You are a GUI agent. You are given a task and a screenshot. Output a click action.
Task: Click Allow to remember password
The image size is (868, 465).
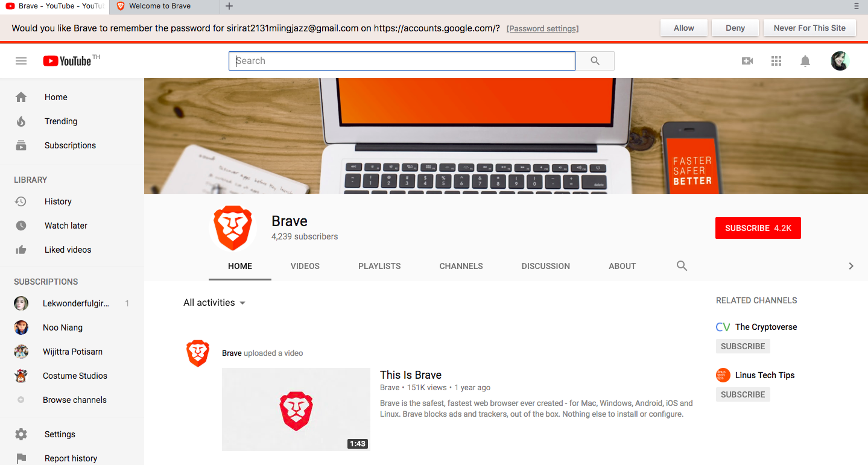pos(684,28)
